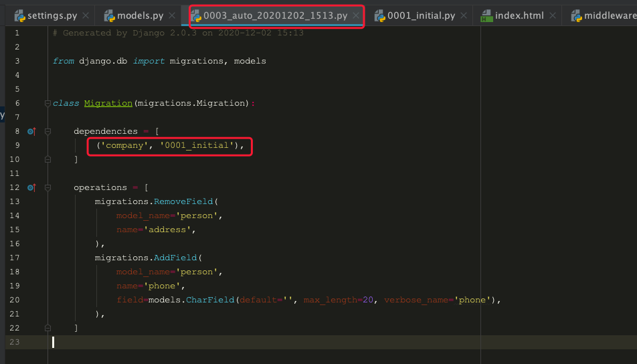Click the HTML file icon on index.html tab
637x364 pixels.
pos(486,15)
